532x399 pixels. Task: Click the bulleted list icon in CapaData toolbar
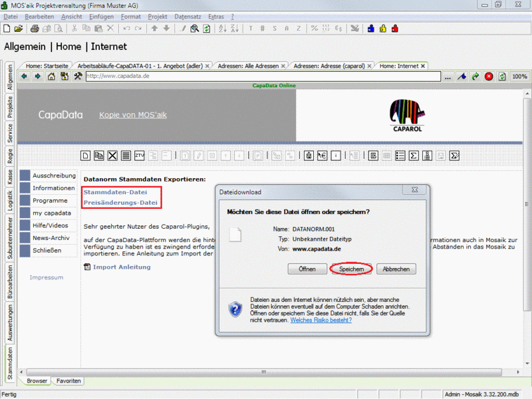click(x=400, y=156)
